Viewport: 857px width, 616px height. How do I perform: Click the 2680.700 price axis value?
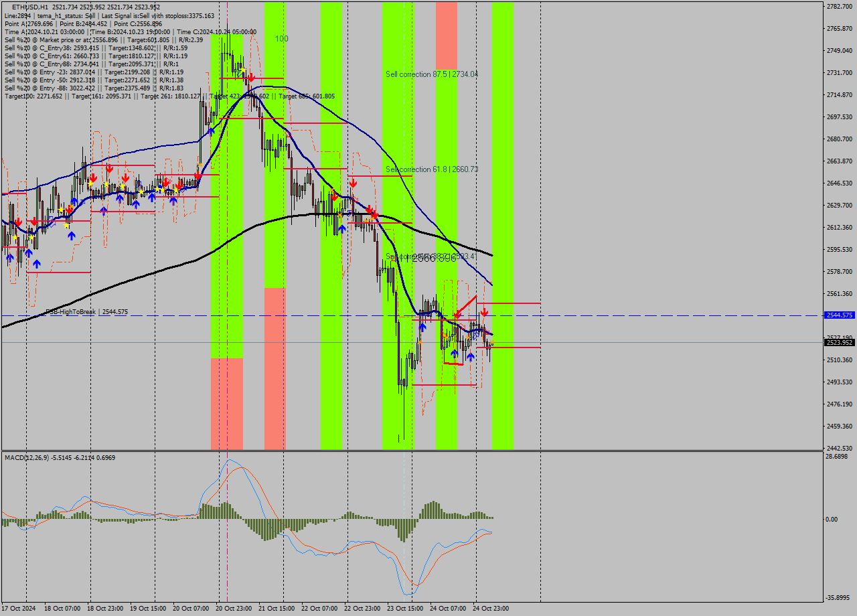tap(840, 139)
